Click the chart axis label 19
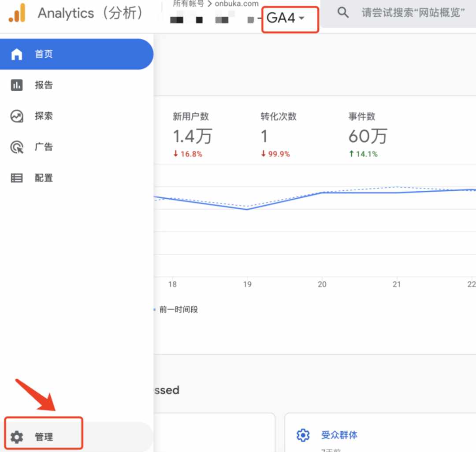Viewport: 476px width, 452px height. (x=247, y=284)
